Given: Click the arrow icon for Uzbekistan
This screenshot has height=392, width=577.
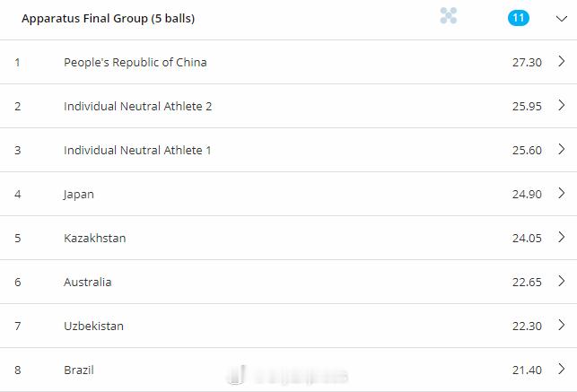Looking at the screenshot, I should click(562, 326).
